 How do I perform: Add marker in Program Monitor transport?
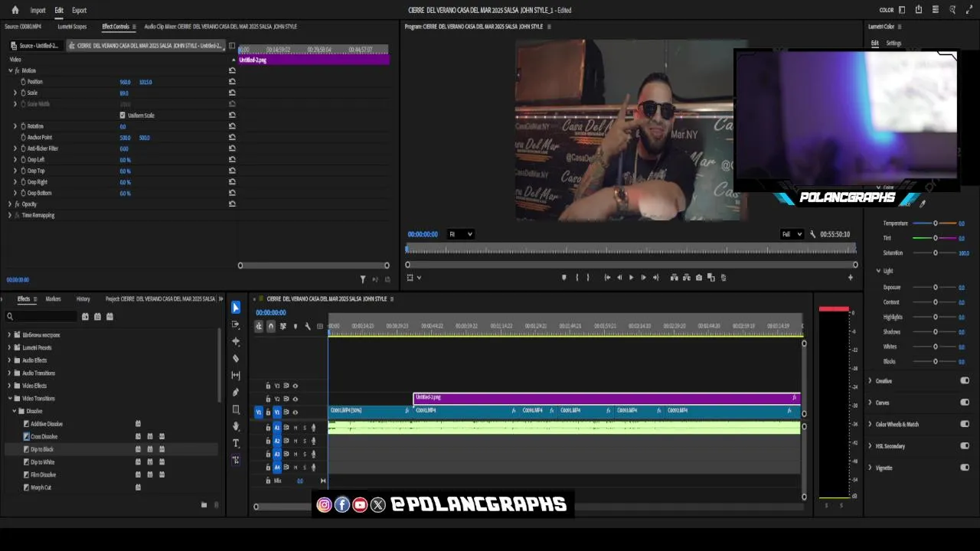[564, 278]
